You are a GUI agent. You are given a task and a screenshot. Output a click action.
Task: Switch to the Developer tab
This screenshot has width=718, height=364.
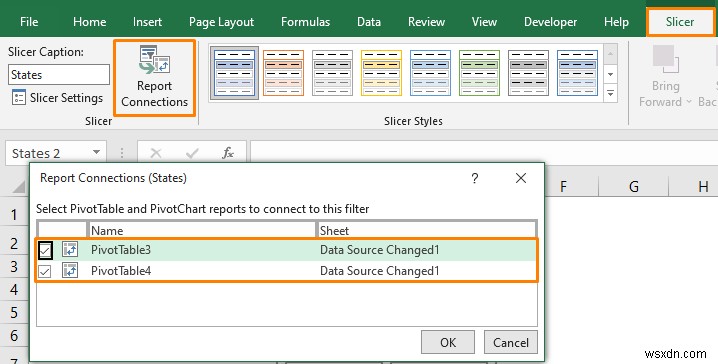550,22
